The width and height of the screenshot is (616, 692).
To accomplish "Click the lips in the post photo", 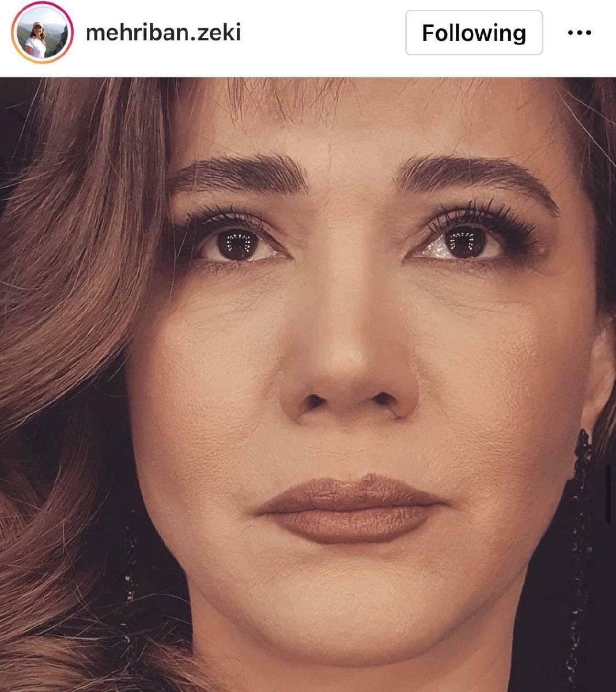I will 350,509.
